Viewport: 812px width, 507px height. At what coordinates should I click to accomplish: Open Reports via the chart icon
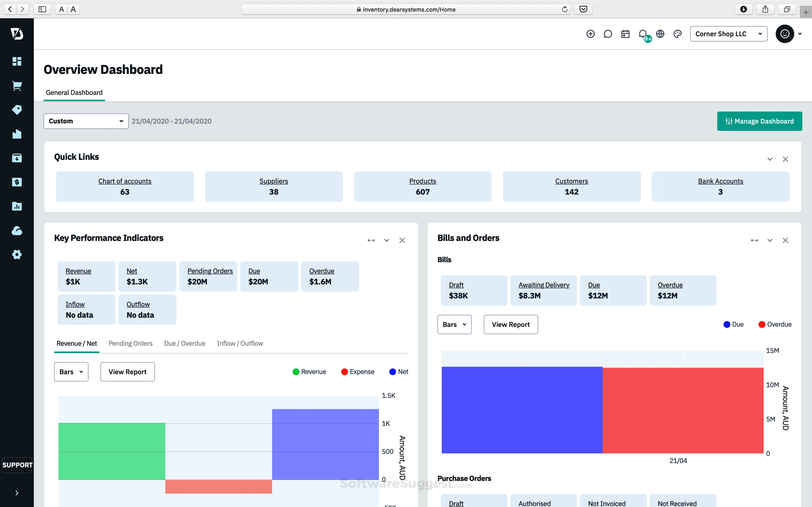[x=17, y=207]
